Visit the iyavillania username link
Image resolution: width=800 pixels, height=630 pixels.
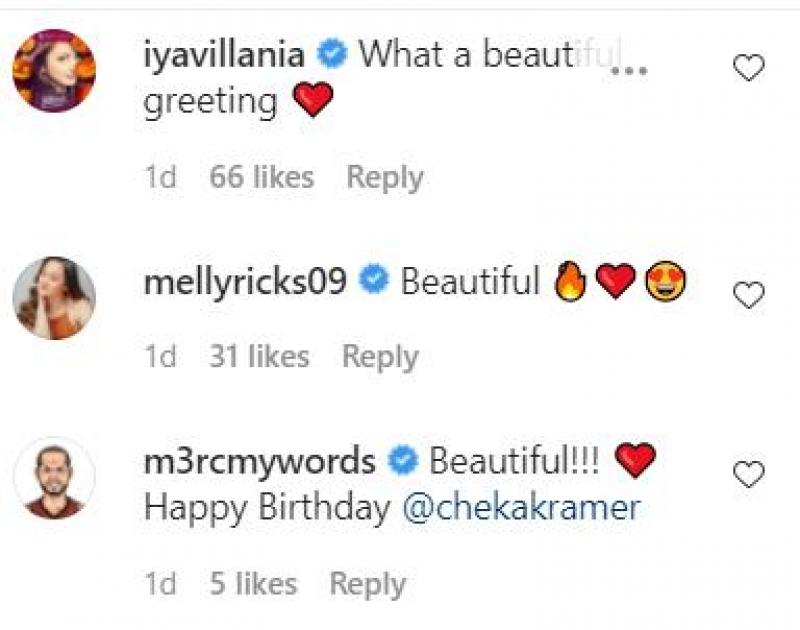point(225,55)
